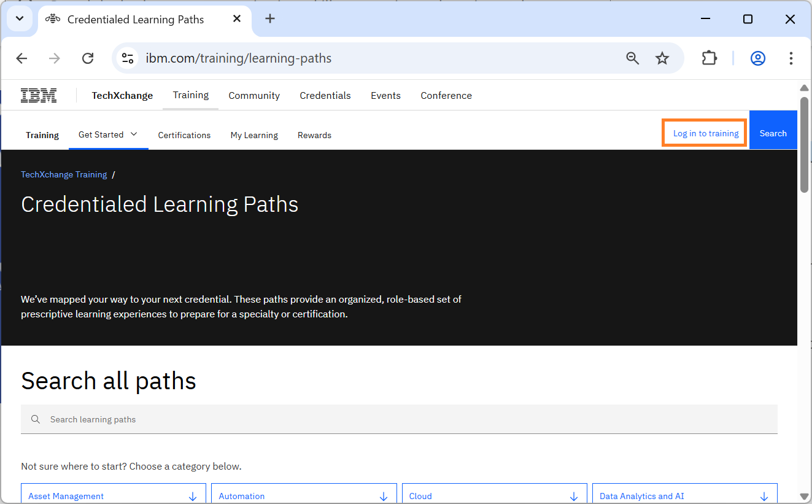Bookmark this page with the star icon
The image size is (812, 504).
coord(662,58)
